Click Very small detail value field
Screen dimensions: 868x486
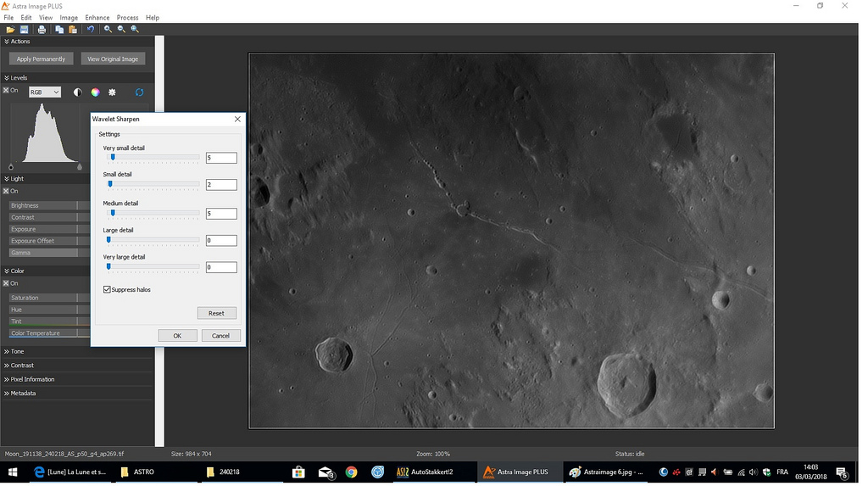(221, 158)
